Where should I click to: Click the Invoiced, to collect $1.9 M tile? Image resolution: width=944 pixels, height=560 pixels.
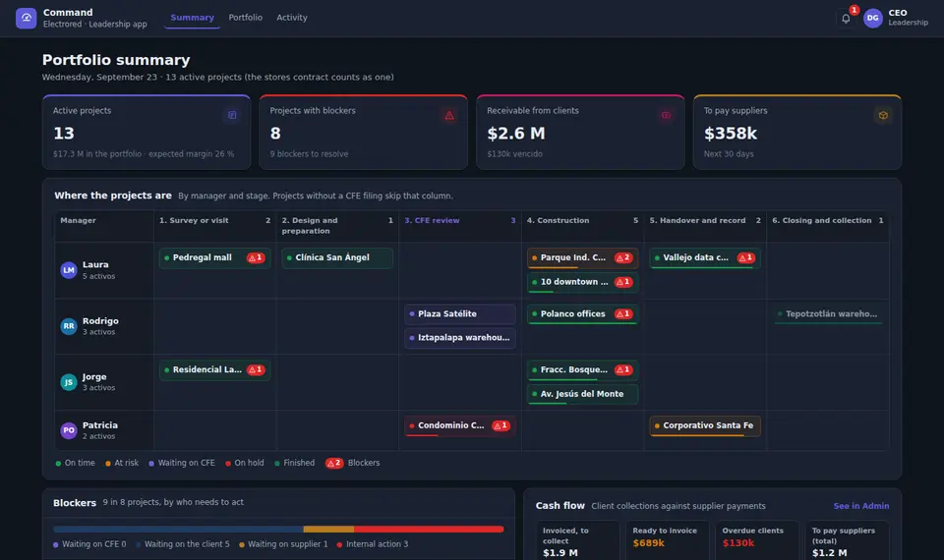pos(577,540)
